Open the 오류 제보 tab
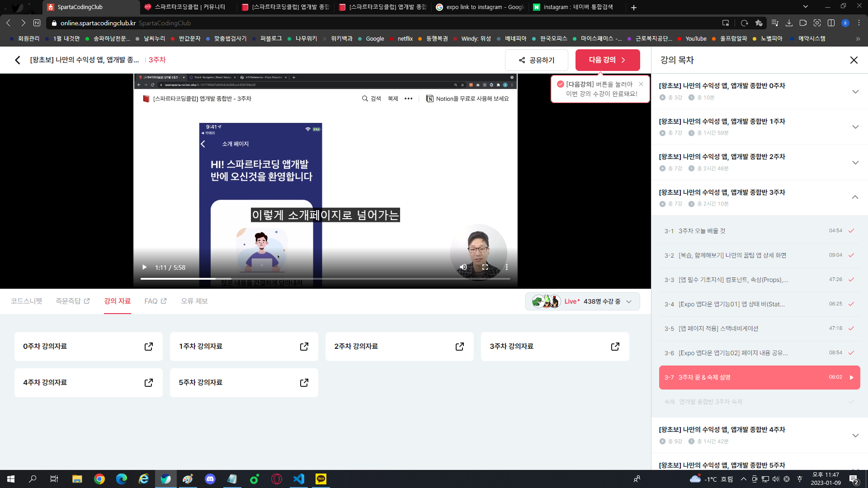This screenshot has height=488, width=868. (x=194, y=301)
